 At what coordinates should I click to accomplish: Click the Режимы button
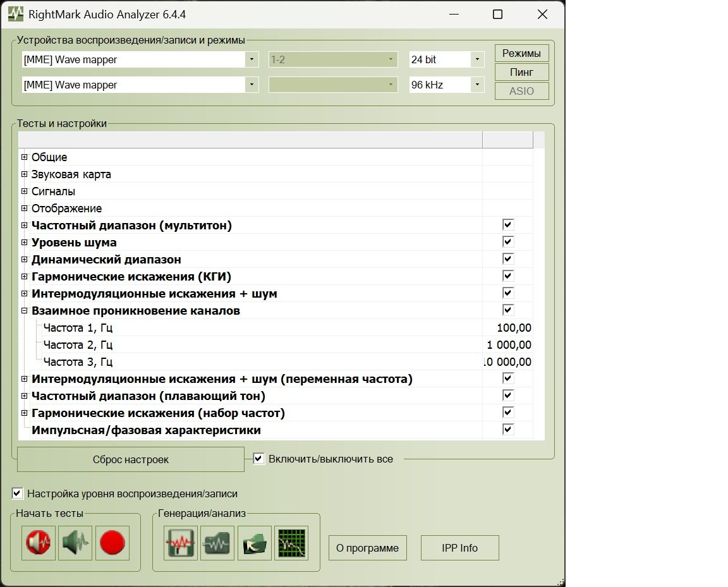(521, 53)
